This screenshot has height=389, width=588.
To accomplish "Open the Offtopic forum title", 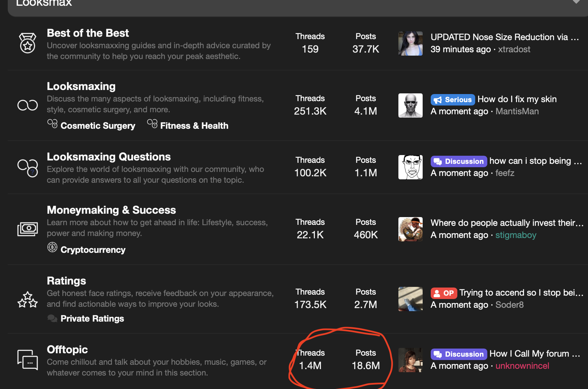I will (67, 350).
